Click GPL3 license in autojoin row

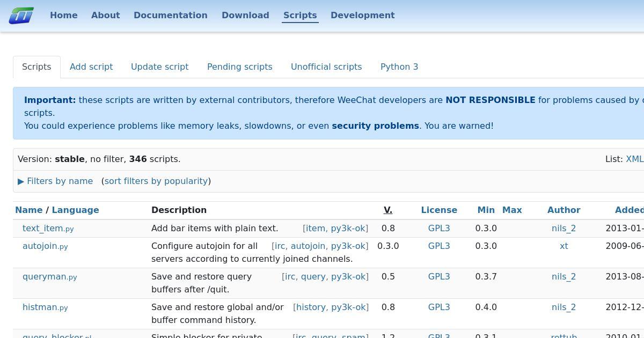[439, 246]
